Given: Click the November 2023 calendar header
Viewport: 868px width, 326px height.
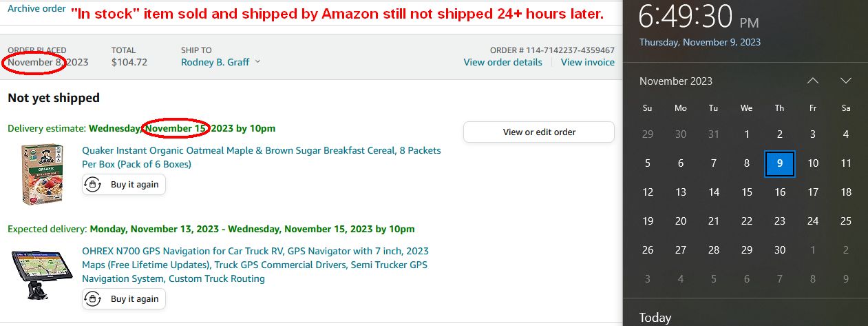Looking at the screenshot, I should [x=675, y=81].
